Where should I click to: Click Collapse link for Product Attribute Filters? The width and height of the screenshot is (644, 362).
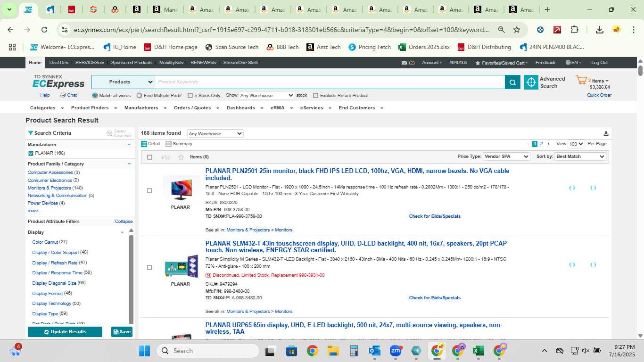click(124, 222)
